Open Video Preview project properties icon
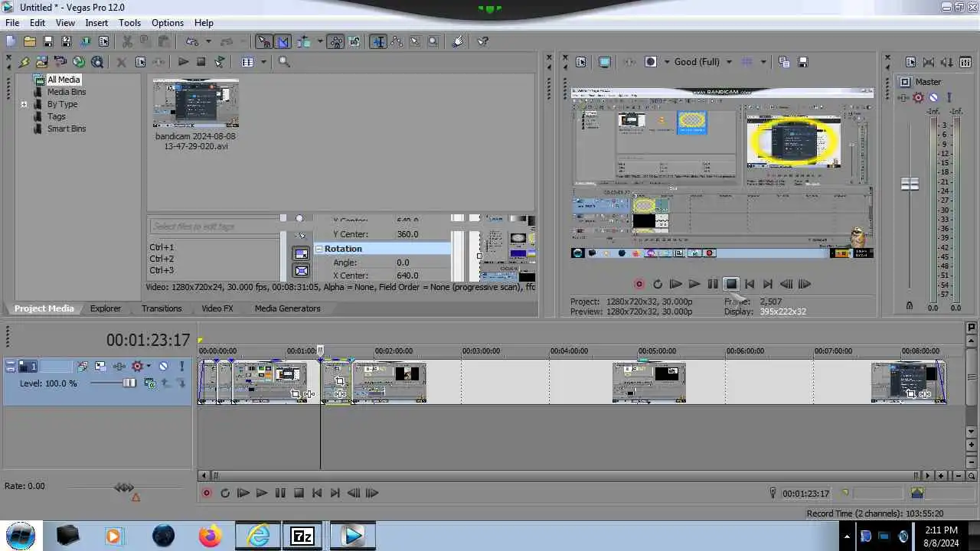This screenshot has height=551, width=980. coord(580,62)
